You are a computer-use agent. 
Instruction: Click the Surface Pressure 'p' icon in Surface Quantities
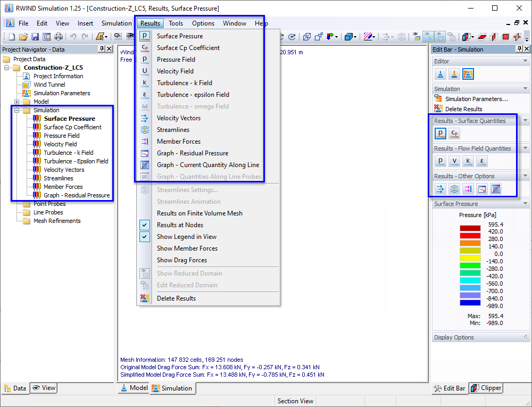440,134
